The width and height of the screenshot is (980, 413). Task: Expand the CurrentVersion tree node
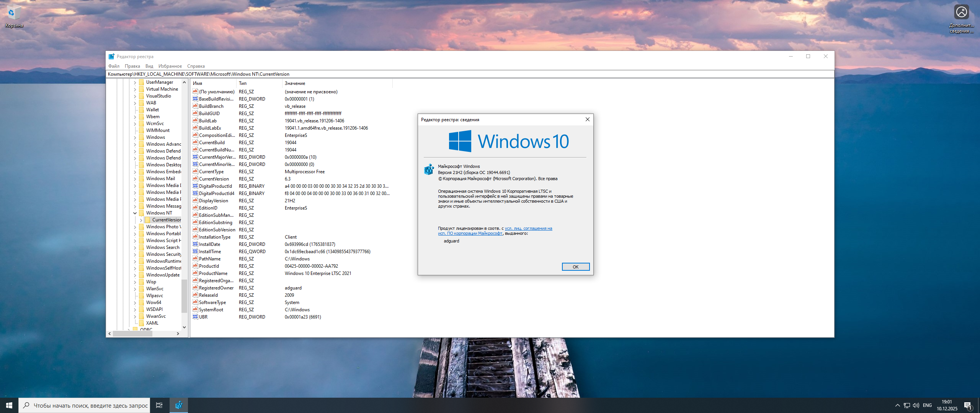[x=141, y=220]
